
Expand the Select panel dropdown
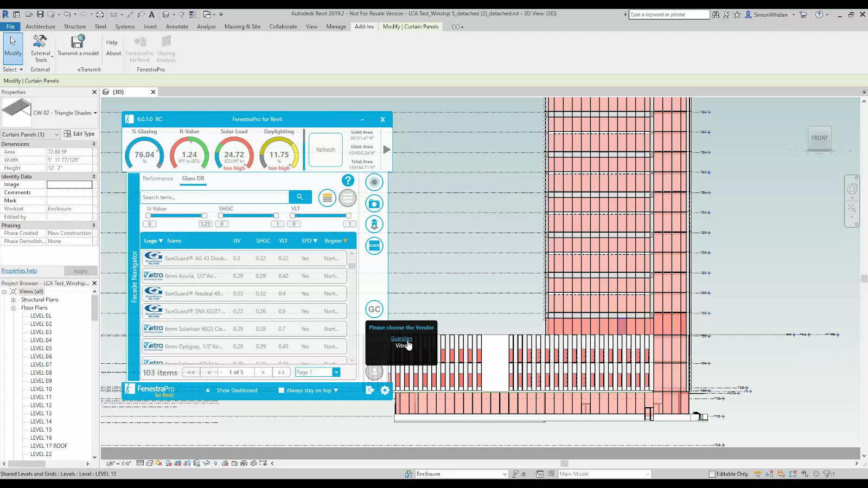(12, 69)
